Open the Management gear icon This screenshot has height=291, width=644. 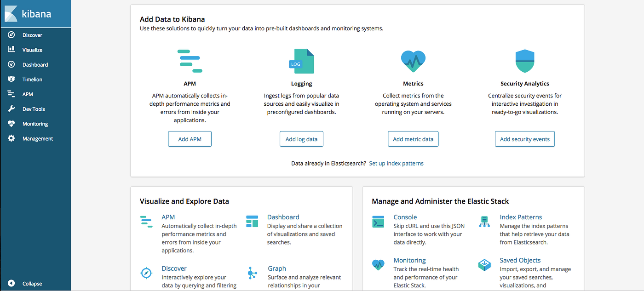(x=11, y=138)
